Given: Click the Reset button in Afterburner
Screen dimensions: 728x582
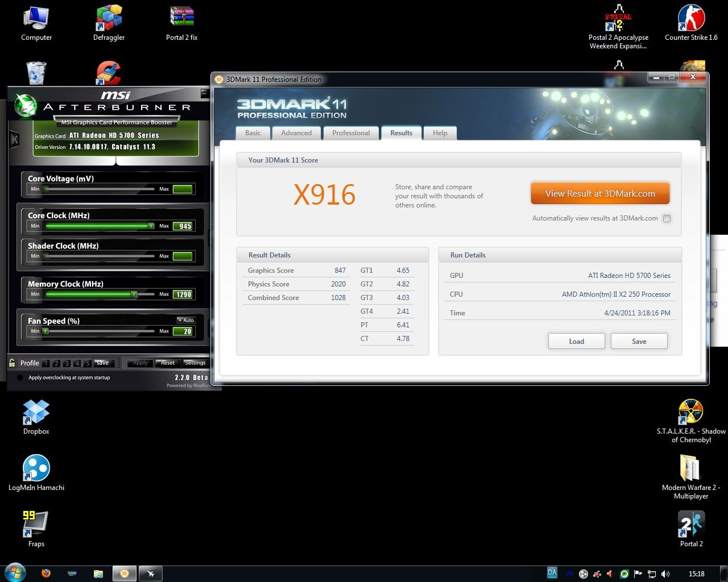Looking at the screenshot, I should coord(168,363).
